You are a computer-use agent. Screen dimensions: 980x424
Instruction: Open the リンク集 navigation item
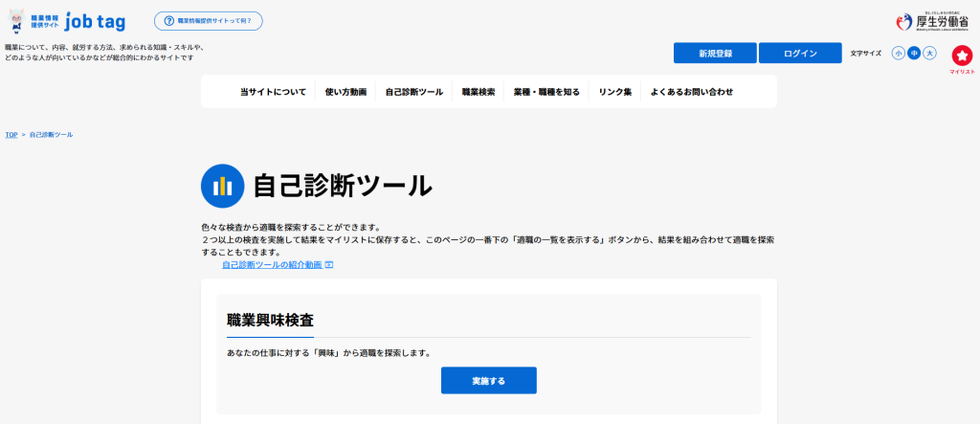coord(614,92)
